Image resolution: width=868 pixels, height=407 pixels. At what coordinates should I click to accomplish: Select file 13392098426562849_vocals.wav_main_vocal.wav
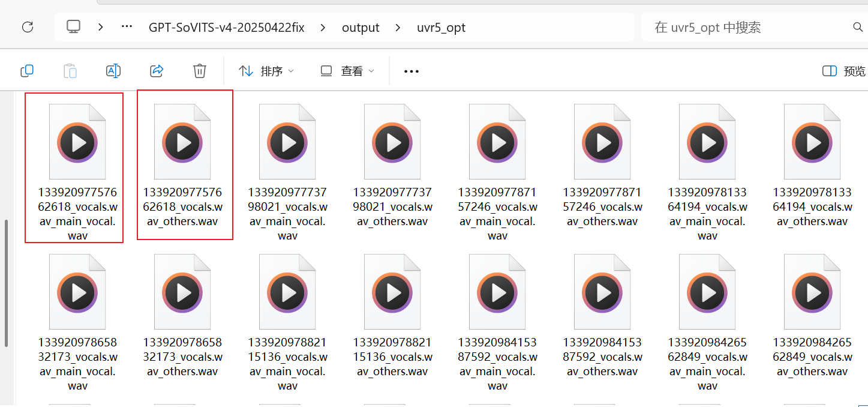point(707,322)
